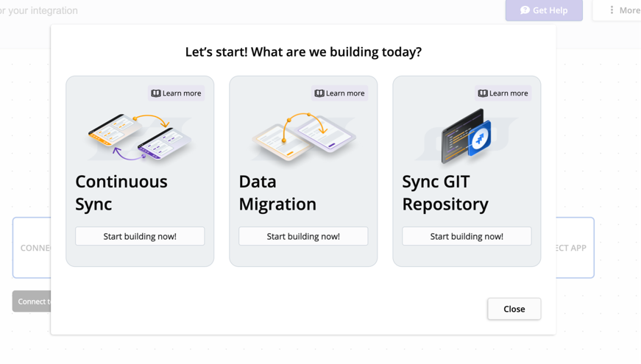Close the 'What are we building' dialog

pos(514,309)
